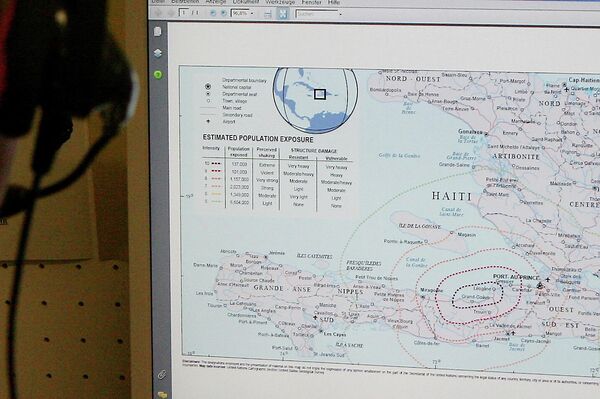Open the Attachments paperclip panel
Screen dimensions: 600x399
[161, 375]
